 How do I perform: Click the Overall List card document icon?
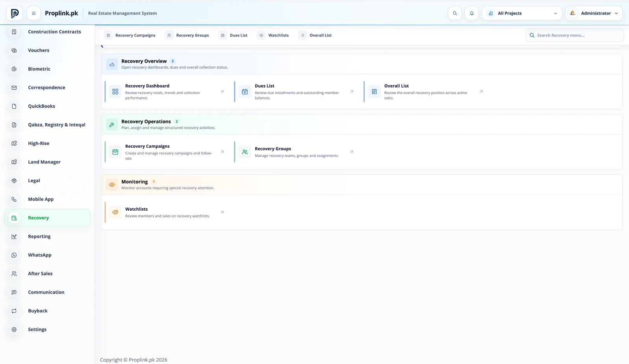coord(374,92)
